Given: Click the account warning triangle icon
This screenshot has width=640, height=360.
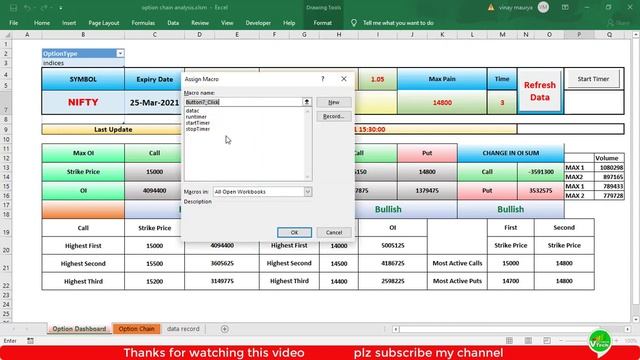Looking at the screenshot, I should (x=491, y=7).
